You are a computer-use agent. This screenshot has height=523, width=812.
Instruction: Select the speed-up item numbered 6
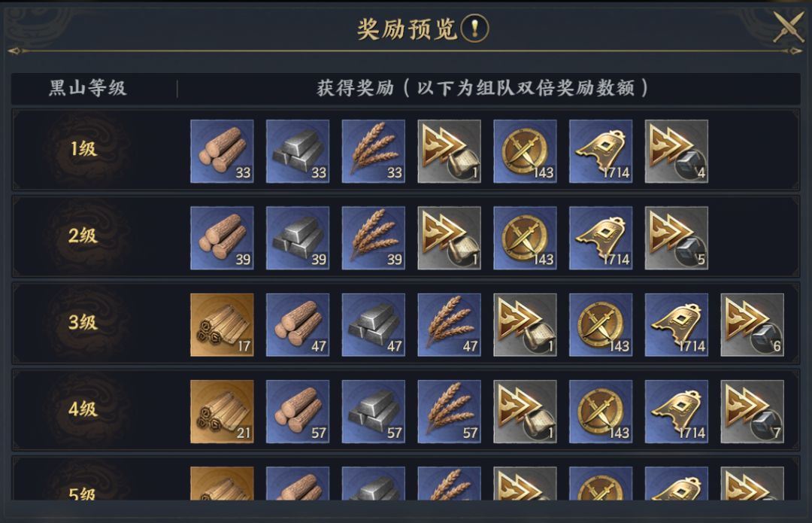point(752,325)
